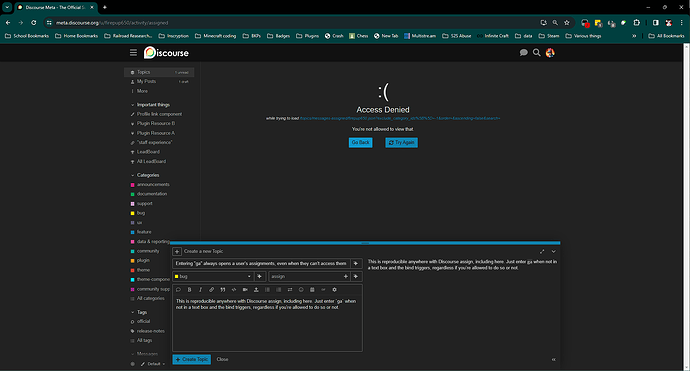This screenshot has height=371, width=690.
Task: Click the Italic formatting icon in composer
Action: (200, 290)
